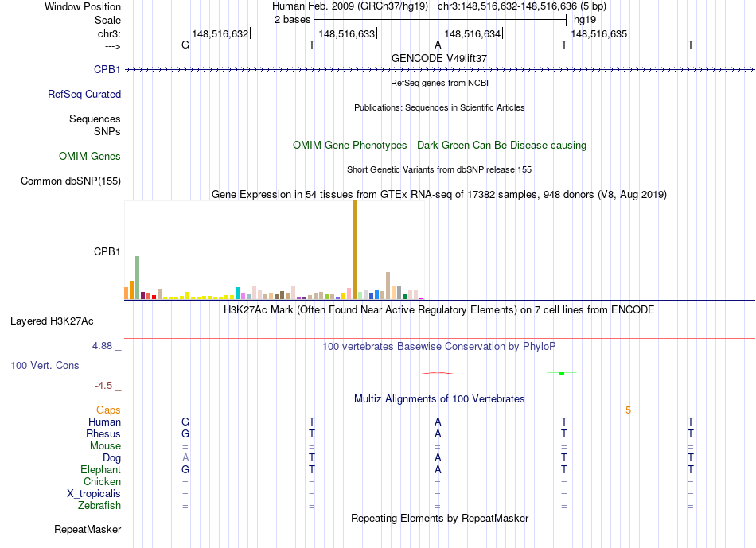Click the gray A in the Dog row
Viewport: 756px width, 548px height.
185,458
